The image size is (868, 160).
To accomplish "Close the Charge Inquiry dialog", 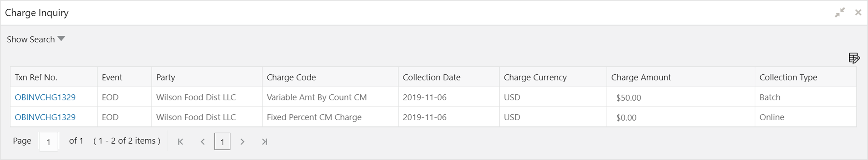I will (x=858, y=12).
